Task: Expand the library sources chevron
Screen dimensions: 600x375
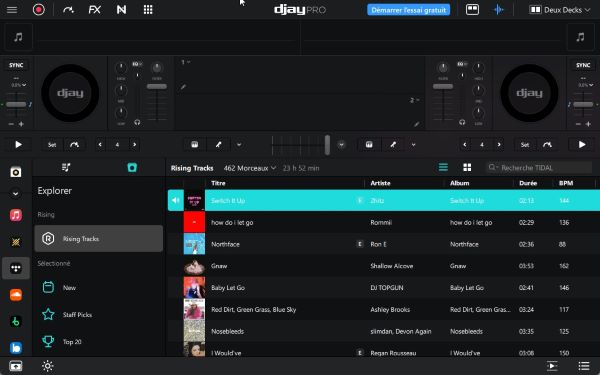Action: click(15, 194)
